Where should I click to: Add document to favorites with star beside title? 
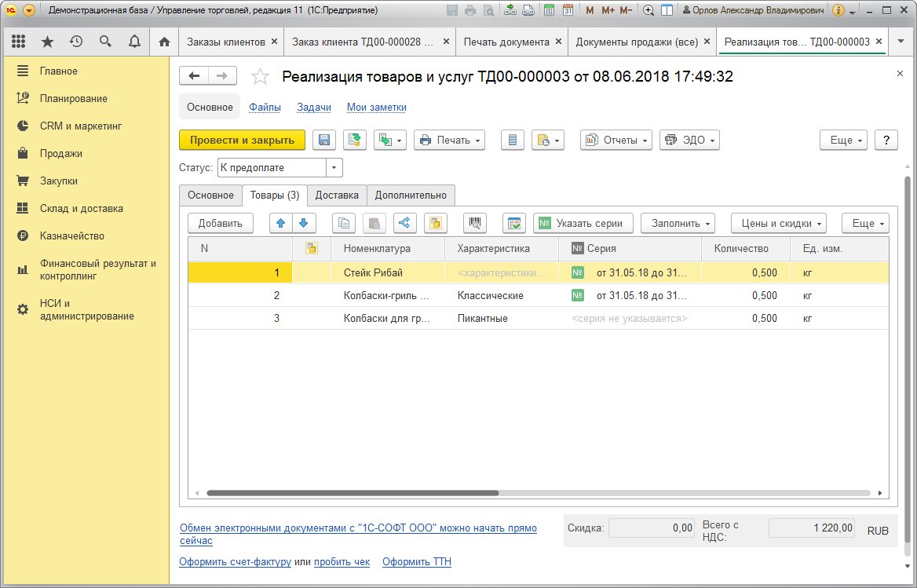[260, 77]
